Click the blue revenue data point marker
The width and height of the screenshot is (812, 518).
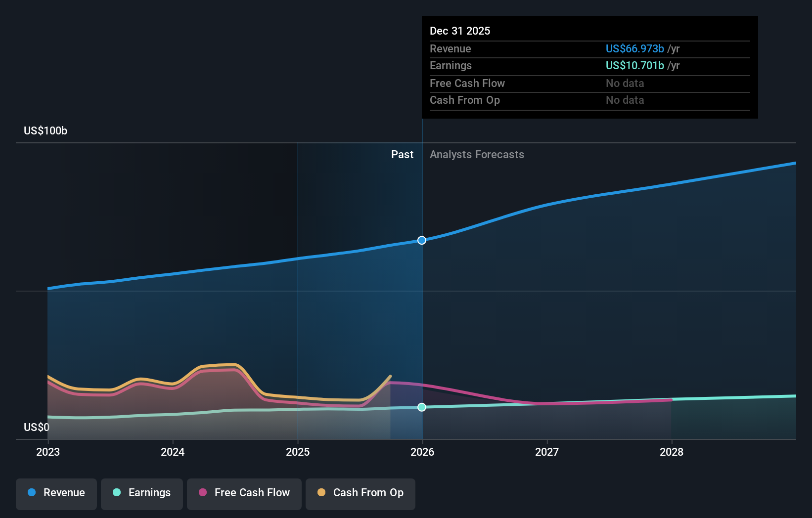point(422,240)
